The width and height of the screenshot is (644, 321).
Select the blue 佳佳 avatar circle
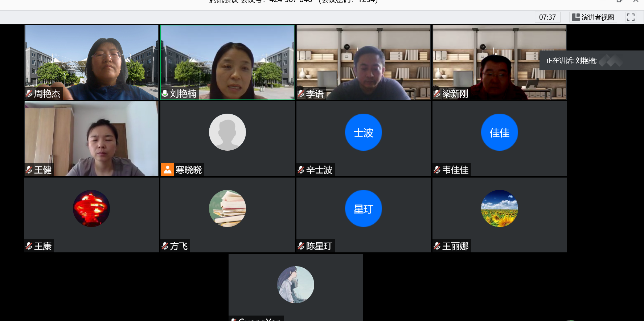pos(499,132)
